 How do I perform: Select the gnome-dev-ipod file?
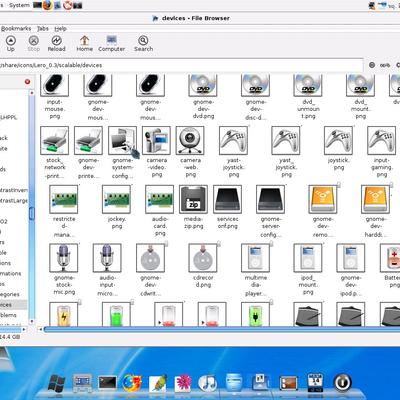351,258
